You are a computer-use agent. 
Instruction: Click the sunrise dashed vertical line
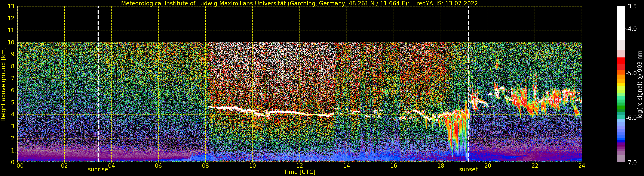coord(98,84)
